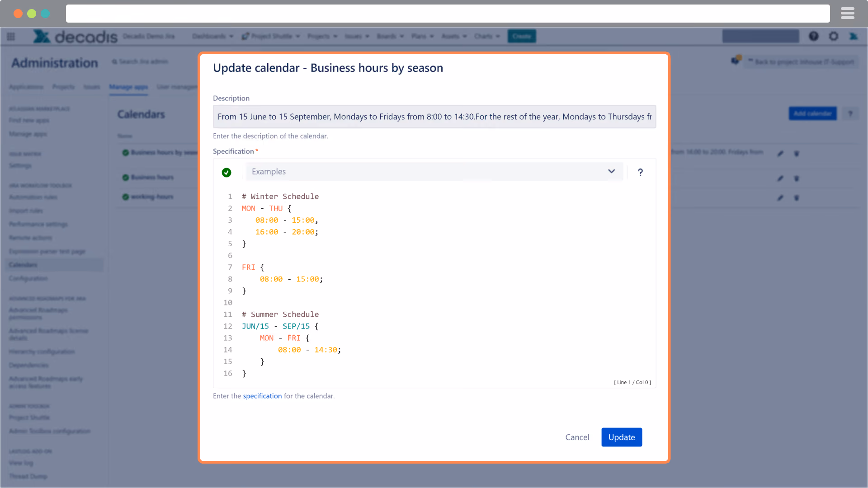Click the green validation checkmark icon
The width and height of the screenshot is (868, 488).
pyautogui.click(x=226, y=172)
